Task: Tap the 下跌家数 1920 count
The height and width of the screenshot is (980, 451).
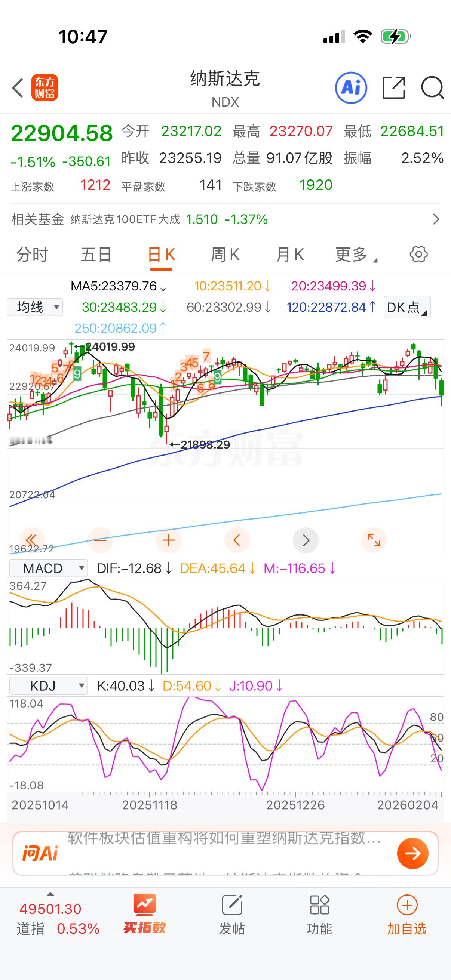Action: tap(283, 186)
